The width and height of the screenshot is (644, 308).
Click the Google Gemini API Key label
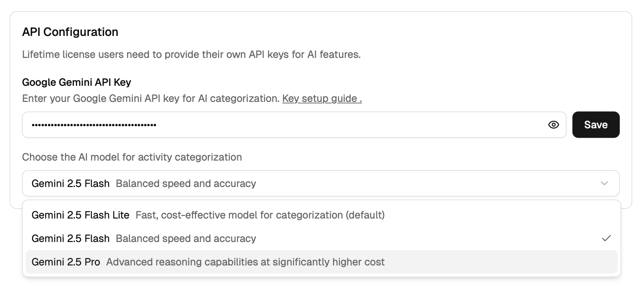pos(76,82)
